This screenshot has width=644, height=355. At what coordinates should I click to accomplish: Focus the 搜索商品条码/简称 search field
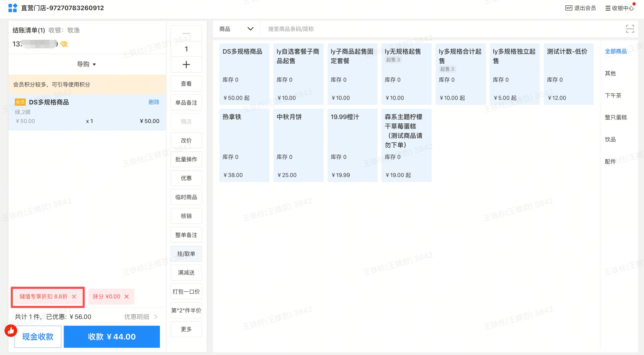(441, 29)
